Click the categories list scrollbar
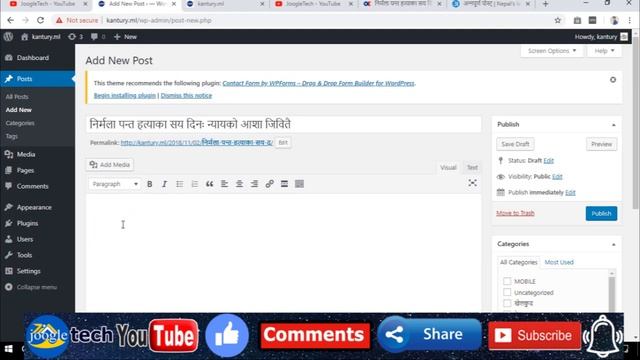Viewport: 640px width, 360px height. click(x=611, y=292)
